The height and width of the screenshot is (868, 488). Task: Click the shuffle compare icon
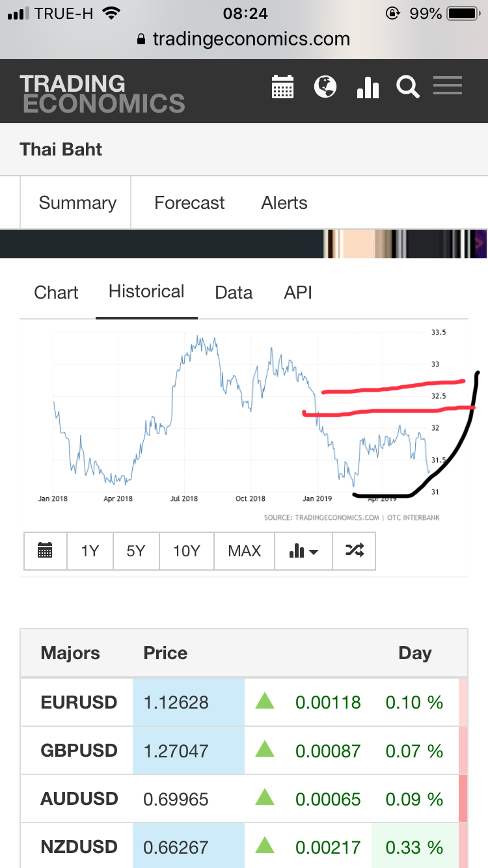click(354, 551)
